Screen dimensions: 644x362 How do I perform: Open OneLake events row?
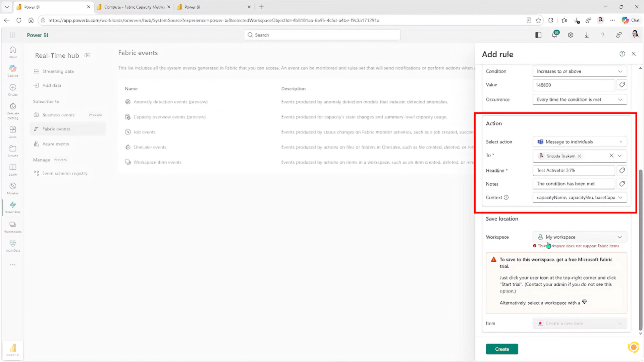tap(150, 147)
